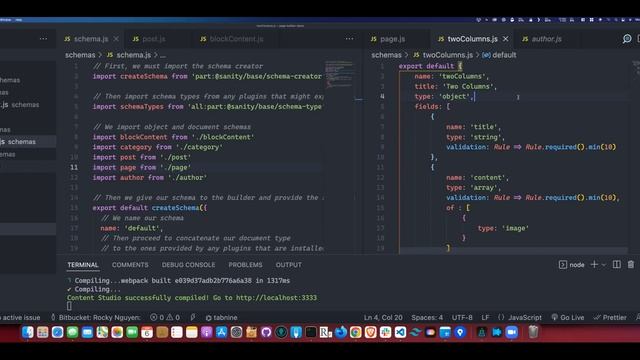The width and height of the screenshot is (640, 360).
Task: Open Safari from the dock
Action: (x=58, y=332)
